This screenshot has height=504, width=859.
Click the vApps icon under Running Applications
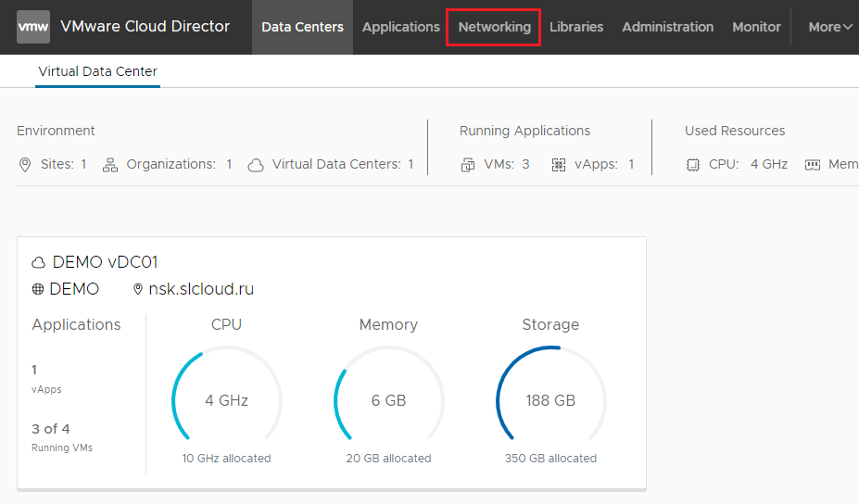click(559, 165)
